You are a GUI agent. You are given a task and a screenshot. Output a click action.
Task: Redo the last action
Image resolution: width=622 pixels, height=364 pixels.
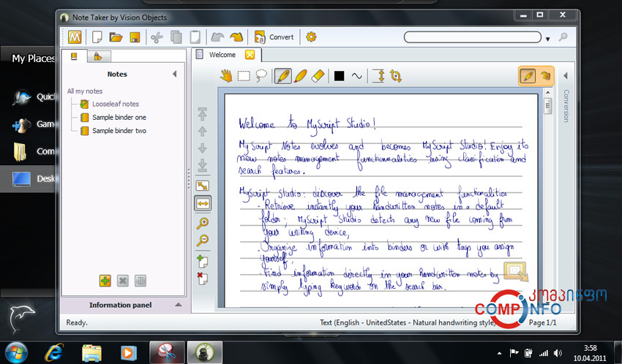coord(236,37)
